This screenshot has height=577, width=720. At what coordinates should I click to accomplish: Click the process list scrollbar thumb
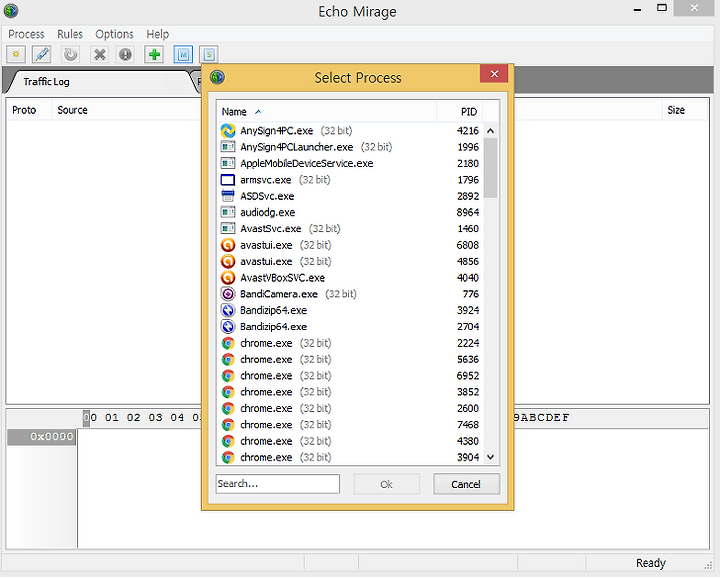click(490, 168)
